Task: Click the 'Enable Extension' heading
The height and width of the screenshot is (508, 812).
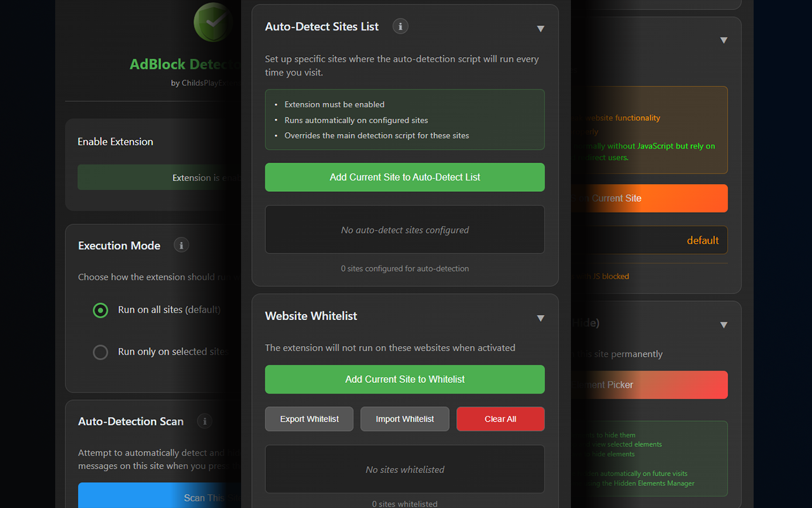Action: point(115,142)
